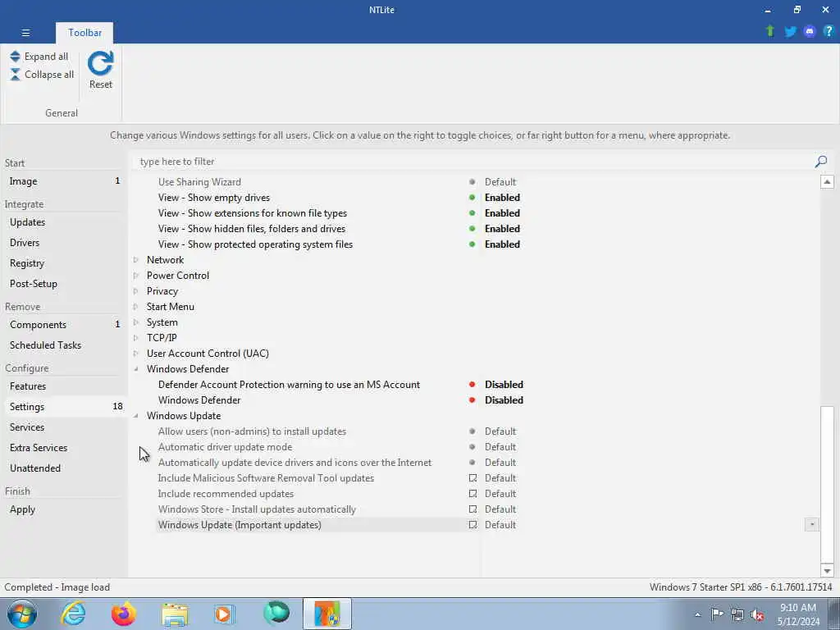
Task: Toggle Defender Account Protection warning Disabled value
Action: (x=504, y=385)
